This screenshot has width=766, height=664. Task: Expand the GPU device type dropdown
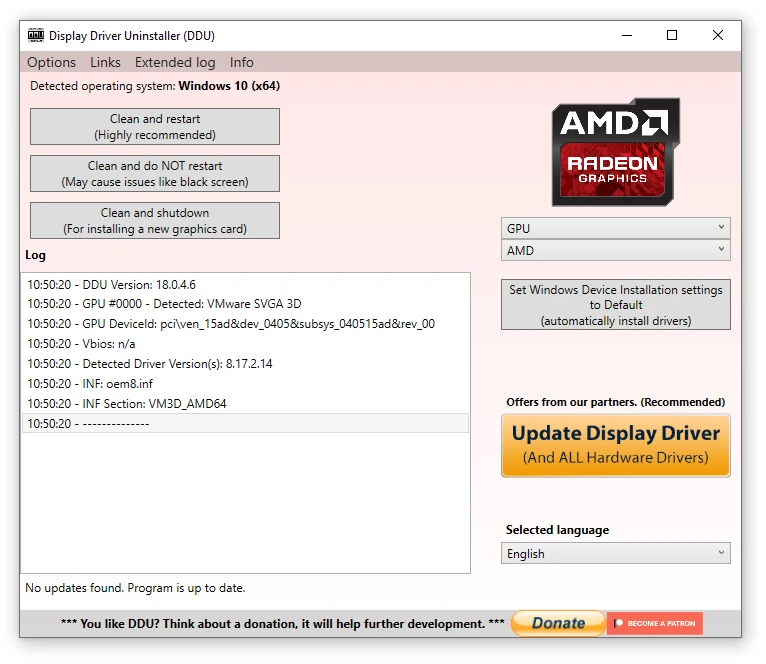(616, 228)
